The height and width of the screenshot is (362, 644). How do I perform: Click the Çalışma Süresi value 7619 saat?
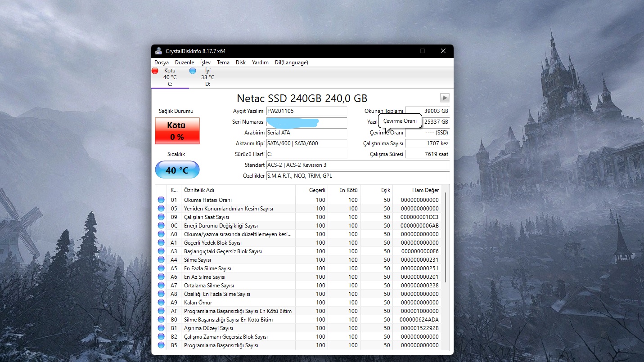point(427,154)
